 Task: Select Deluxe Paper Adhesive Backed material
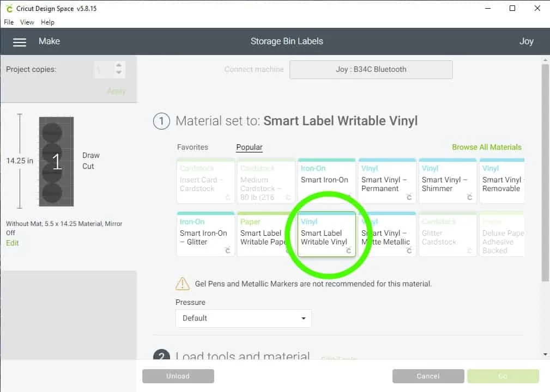502,234
